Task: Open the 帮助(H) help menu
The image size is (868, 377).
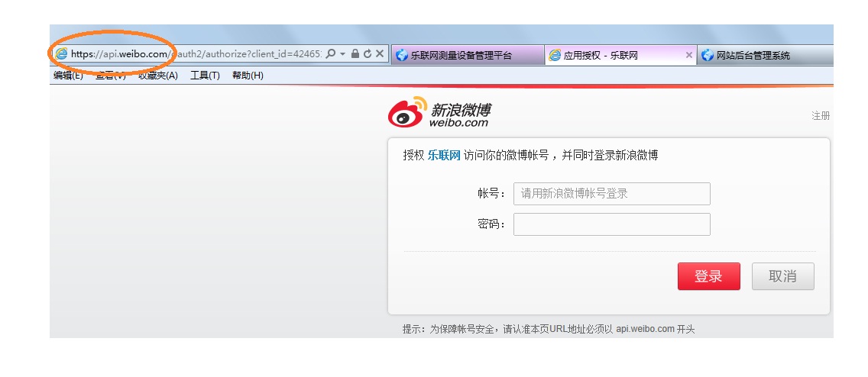Action: click(248, 76)
